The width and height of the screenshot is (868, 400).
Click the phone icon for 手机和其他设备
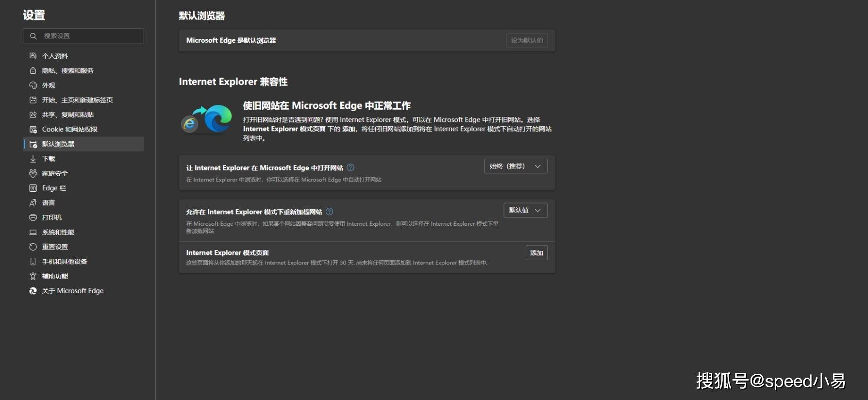[x=33, y=262]
